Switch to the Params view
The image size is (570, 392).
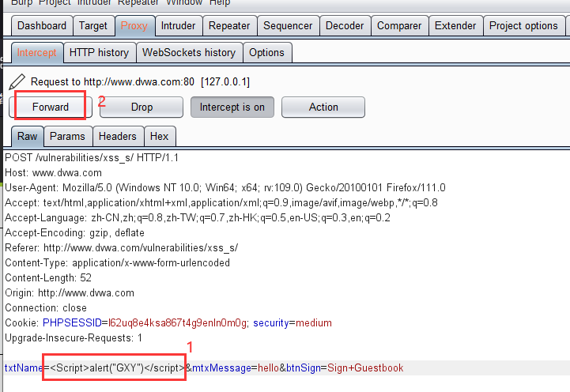tap(68, 136)
